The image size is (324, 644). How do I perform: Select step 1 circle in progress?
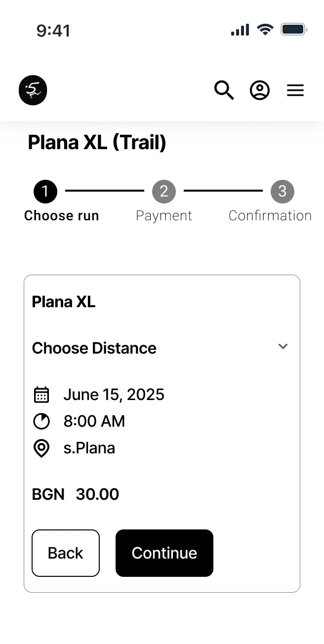45,191
